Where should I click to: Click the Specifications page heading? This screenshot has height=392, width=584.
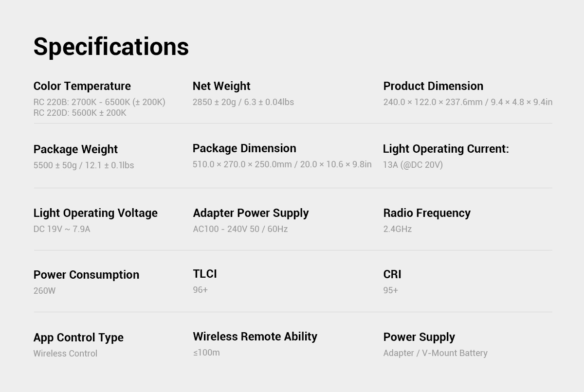(x=111, y=47)
